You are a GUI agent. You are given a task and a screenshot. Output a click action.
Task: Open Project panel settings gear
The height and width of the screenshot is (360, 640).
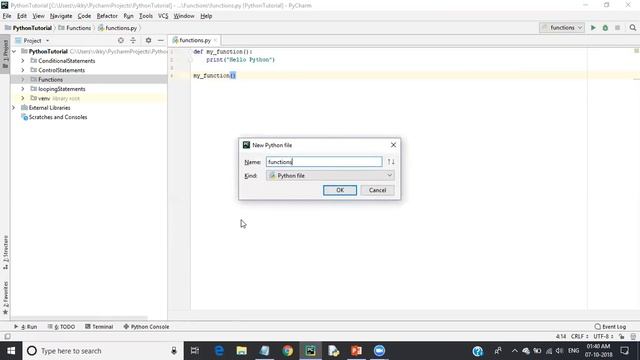(148, 40)
